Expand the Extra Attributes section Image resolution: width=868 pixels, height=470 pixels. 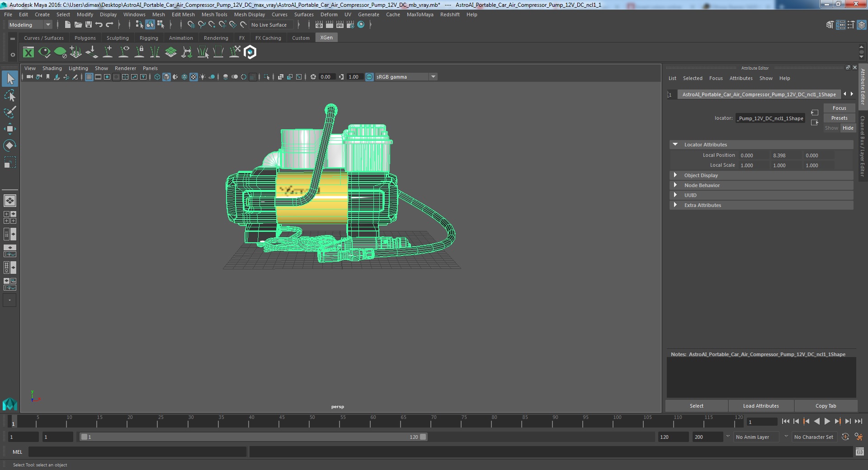(761, 205)
